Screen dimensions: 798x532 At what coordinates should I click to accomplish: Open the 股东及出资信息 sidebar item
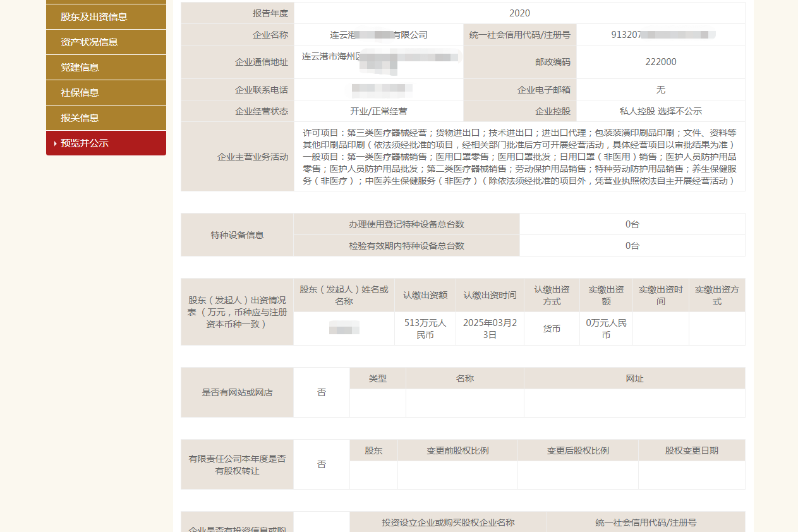pyautogui.click(x=106, y=16)
